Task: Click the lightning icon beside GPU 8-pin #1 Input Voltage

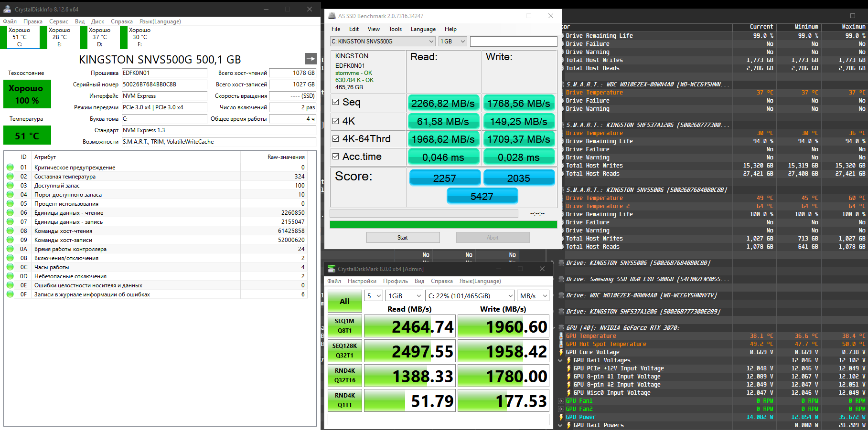Action: point(569,377)
